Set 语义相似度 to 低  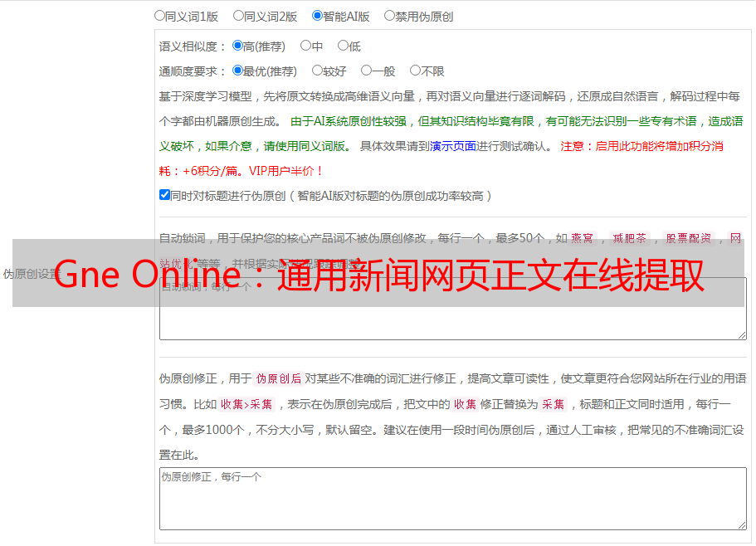tap(343, 46)
